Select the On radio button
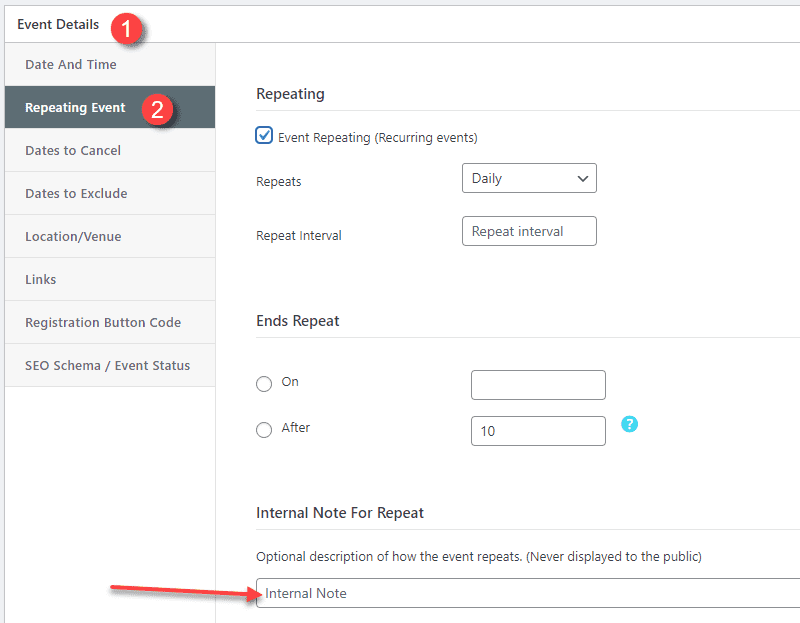 tap(264, 383)
